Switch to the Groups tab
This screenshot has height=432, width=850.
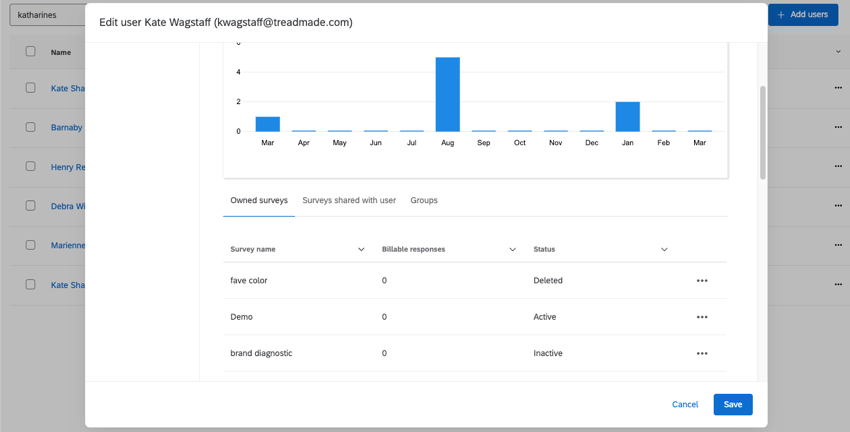(x=424, y=200)
